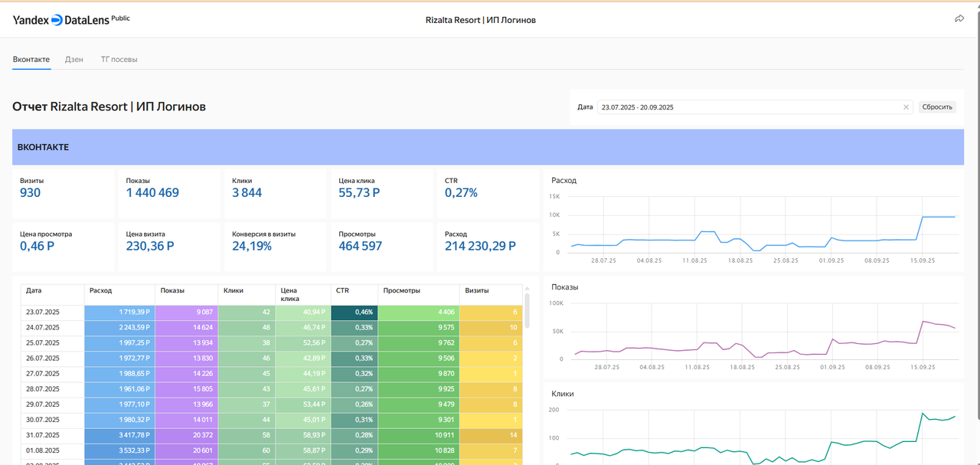Clear the date range with the X icon

(x=906, y=107)
